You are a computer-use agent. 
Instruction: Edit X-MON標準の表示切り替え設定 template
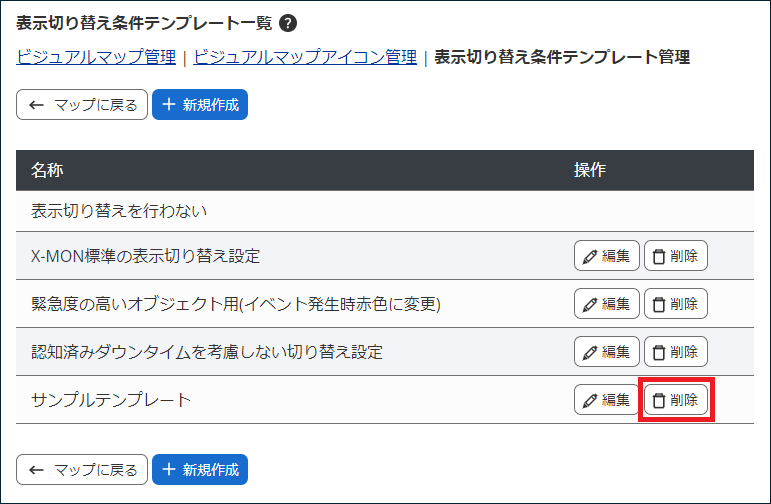[606, 256]
